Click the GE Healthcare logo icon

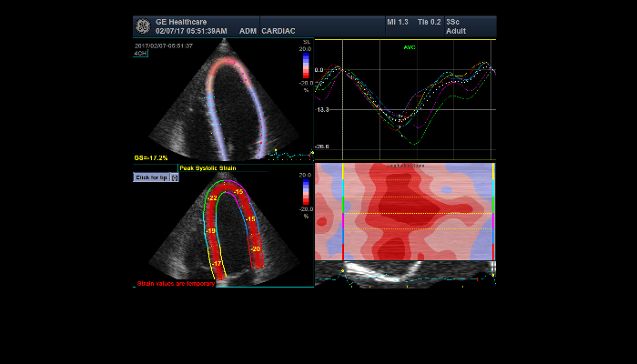point(145,25)
